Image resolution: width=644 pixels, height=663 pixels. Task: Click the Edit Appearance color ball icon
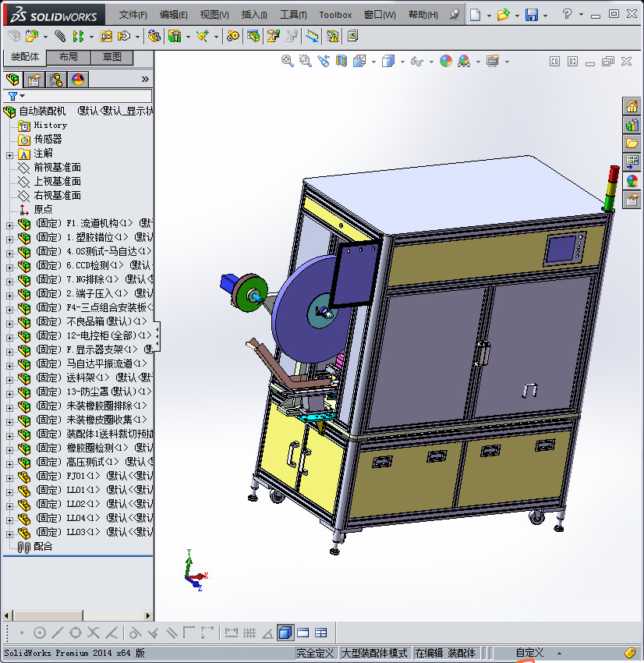click(446, 62)
